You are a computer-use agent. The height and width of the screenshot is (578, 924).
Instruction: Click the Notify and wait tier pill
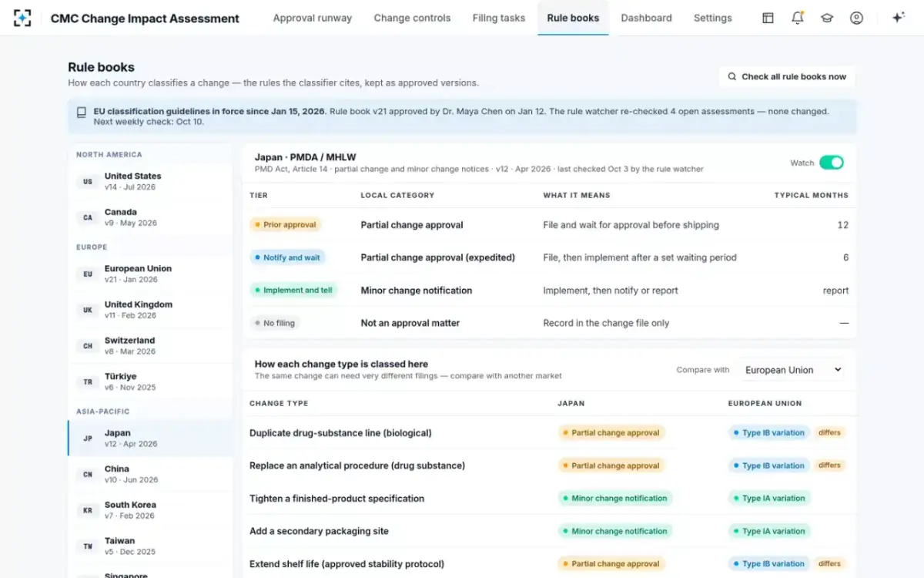(288, 257)
